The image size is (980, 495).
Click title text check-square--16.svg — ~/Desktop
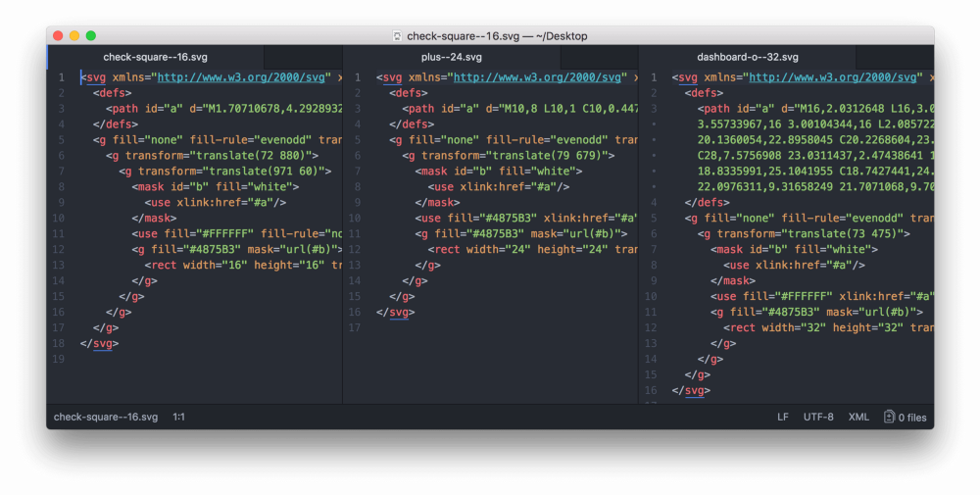coord(497,36)
